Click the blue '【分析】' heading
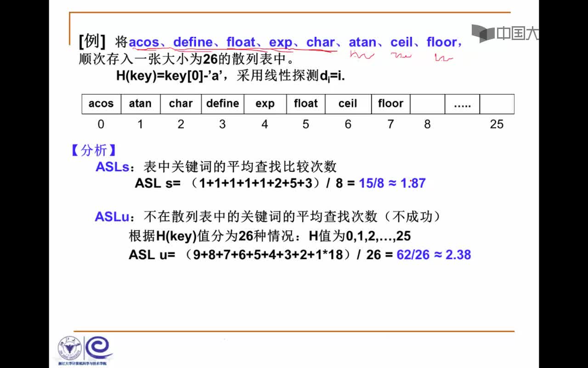Image resolution: width=588 pixels, height=368 pixels. pyautogui.click(x=93, y=150)
